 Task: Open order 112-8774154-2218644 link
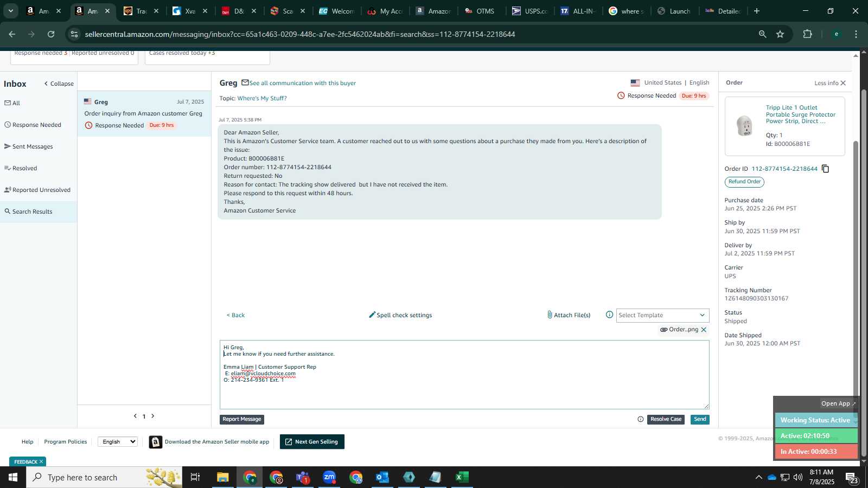coord(784,169)
